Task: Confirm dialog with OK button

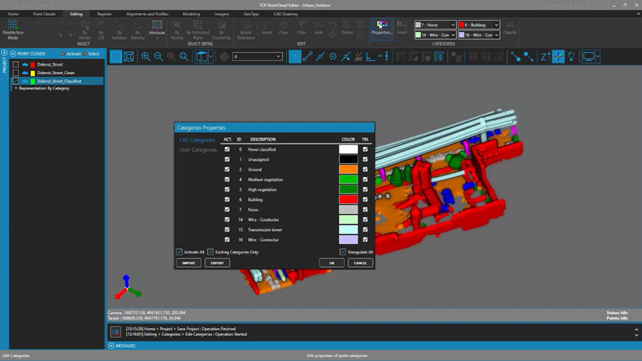Action: pyautogui.click(x=332, y=263)
